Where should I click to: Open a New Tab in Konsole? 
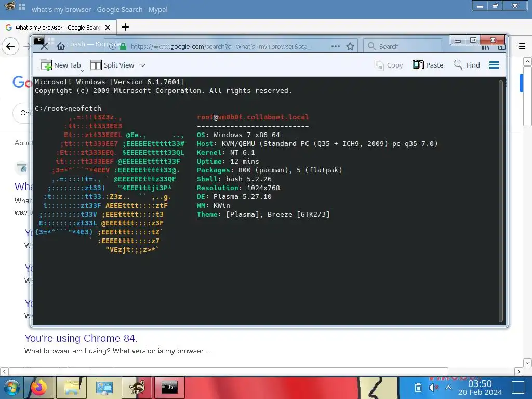[60, 65]
